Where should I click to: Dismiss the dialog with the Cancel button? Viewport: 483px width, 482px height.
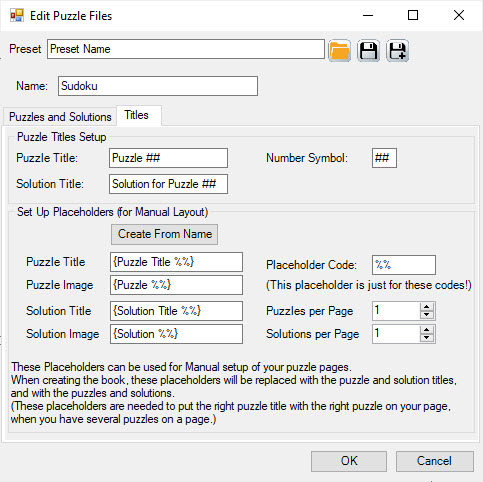435,461
